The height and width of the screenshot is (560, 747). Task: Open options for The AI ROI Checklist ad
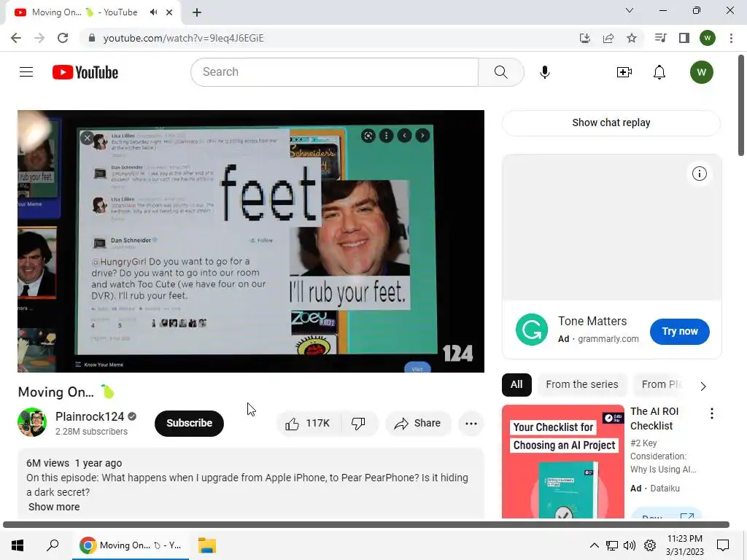pos(712,413)
